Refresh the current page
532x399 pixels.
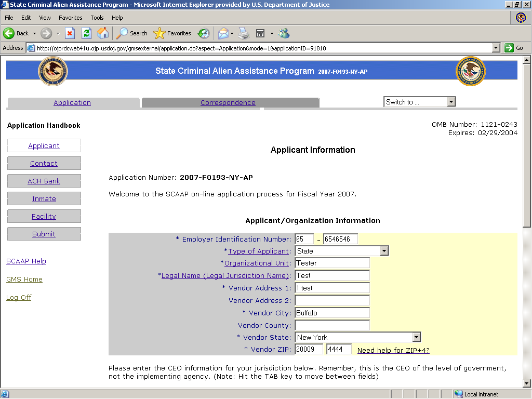pyautogui.click(x=86, y=33)
